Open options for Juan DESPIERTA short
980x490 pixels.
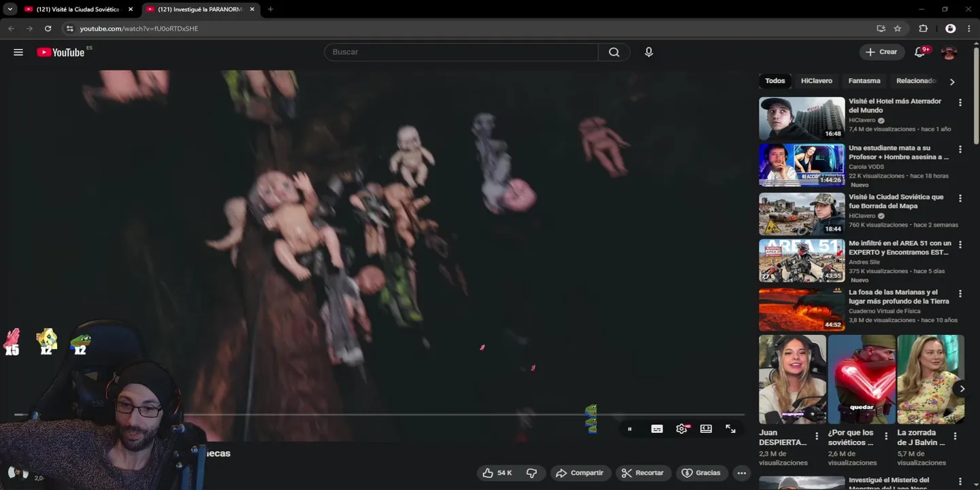pos(817,436)
